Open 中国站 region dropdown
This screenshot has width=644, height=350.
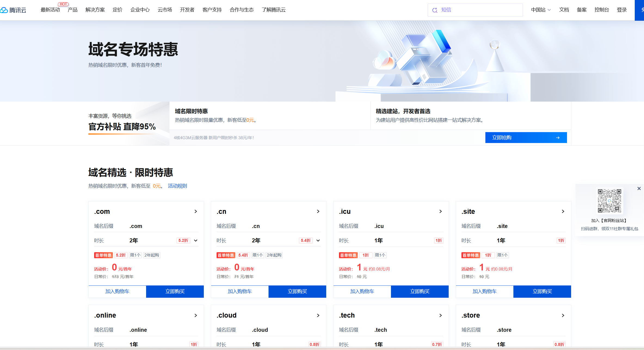(541, 10)
